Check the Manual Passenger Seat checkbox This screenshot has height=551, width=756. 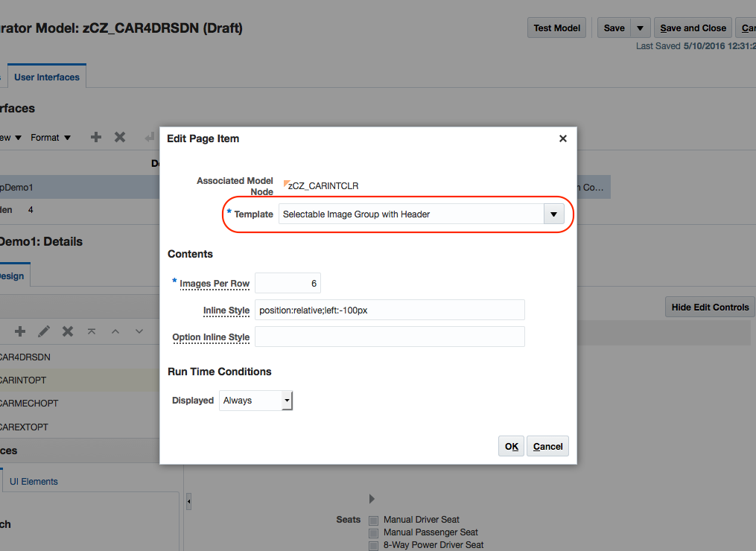(x=374, y=532)
